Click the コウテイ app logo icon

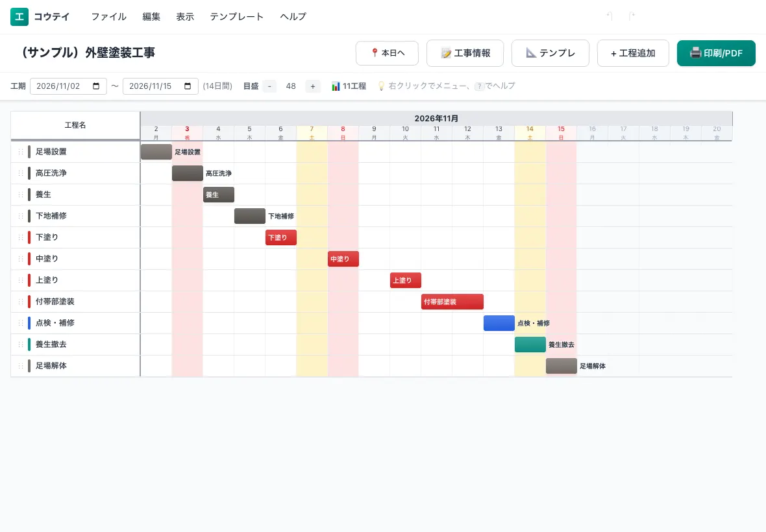click(19, 17)
